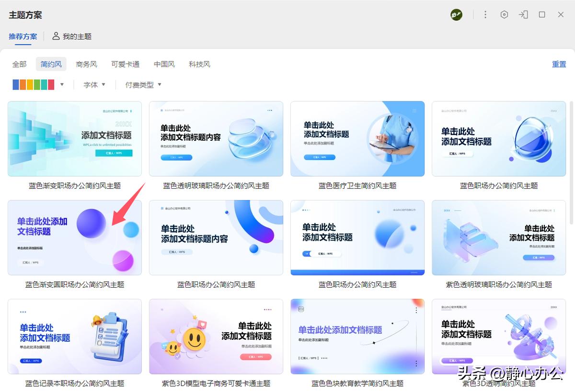Open the hexagon settings icon
The width and height of the screenshot is (575, 392).
[x=504, y=15]
